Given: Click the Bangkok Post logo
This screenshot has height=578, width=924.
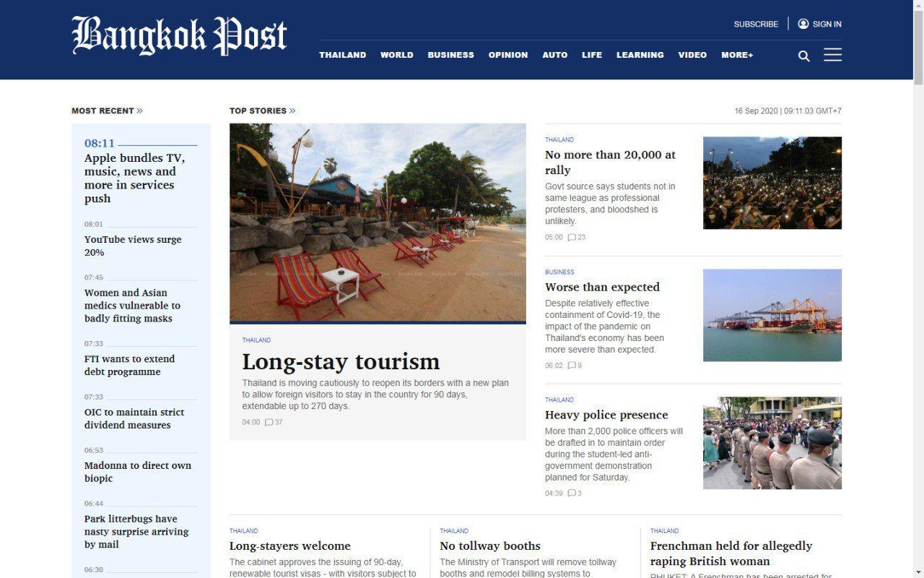Looking at the screenshot, I should click(x=179, y=35).
